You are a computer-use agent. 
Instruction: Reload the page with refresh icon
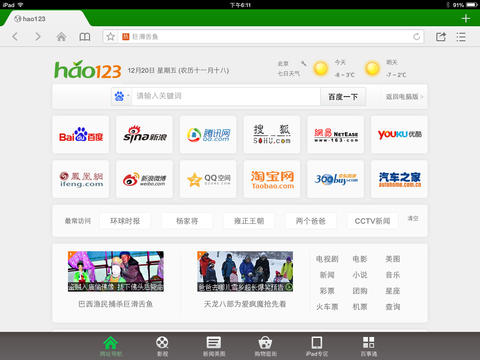(x=416, y=36)
